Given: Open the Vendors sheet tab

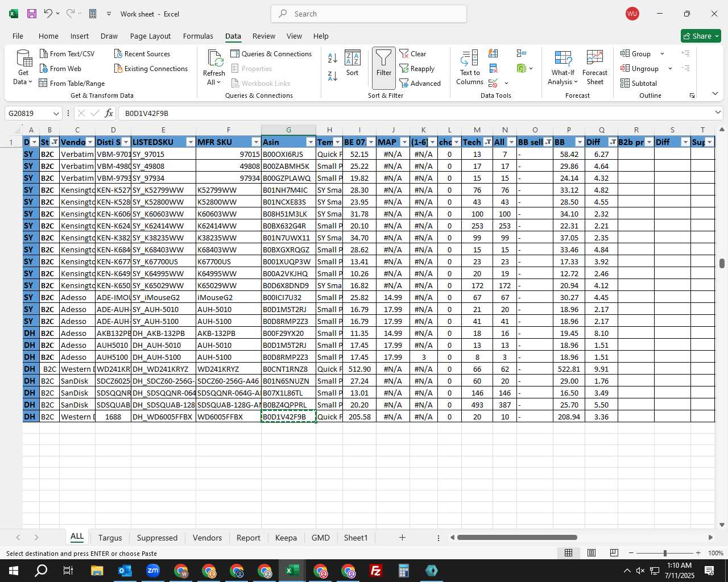Looking at the screenshot, I should (x=207, y=538).
